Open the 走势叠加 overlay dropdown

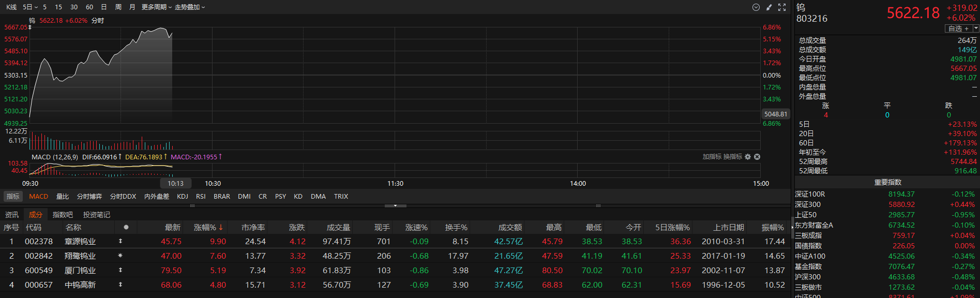point(190,7)
